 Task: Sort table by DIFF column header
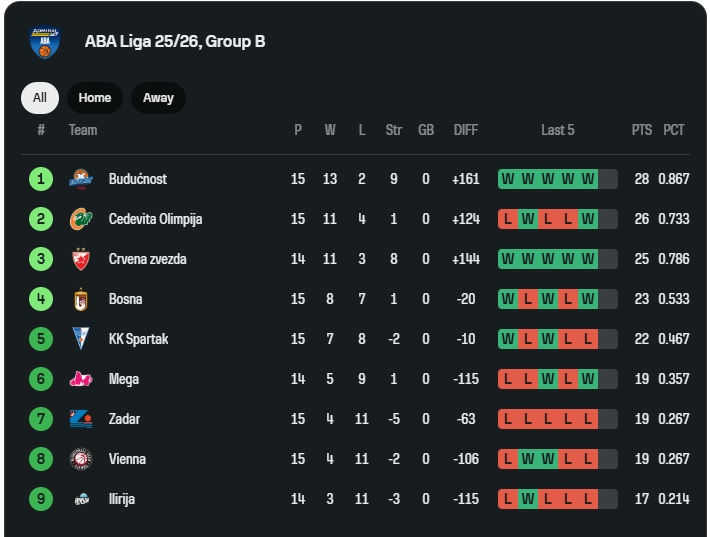[466, 130]
